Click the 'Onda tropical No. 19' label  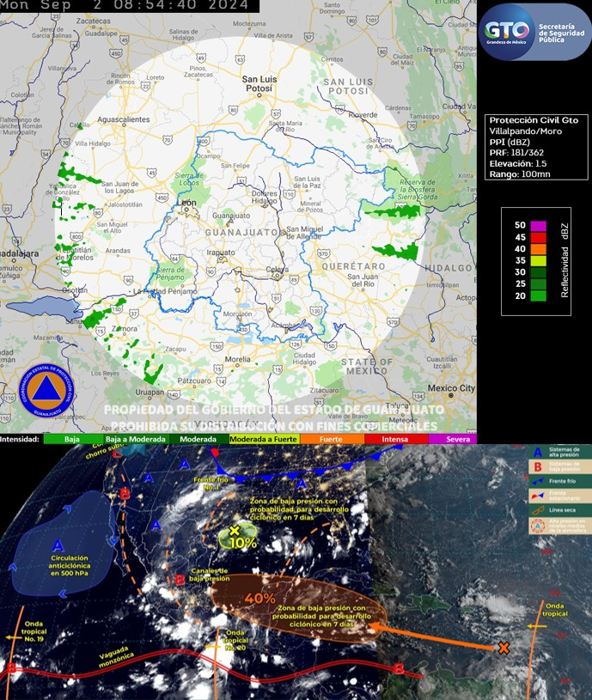tap(34, 631)
